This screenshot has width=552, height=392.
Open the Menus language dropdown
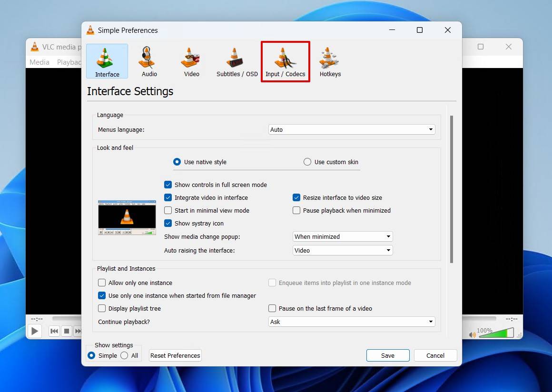click(x=352, y=129)
